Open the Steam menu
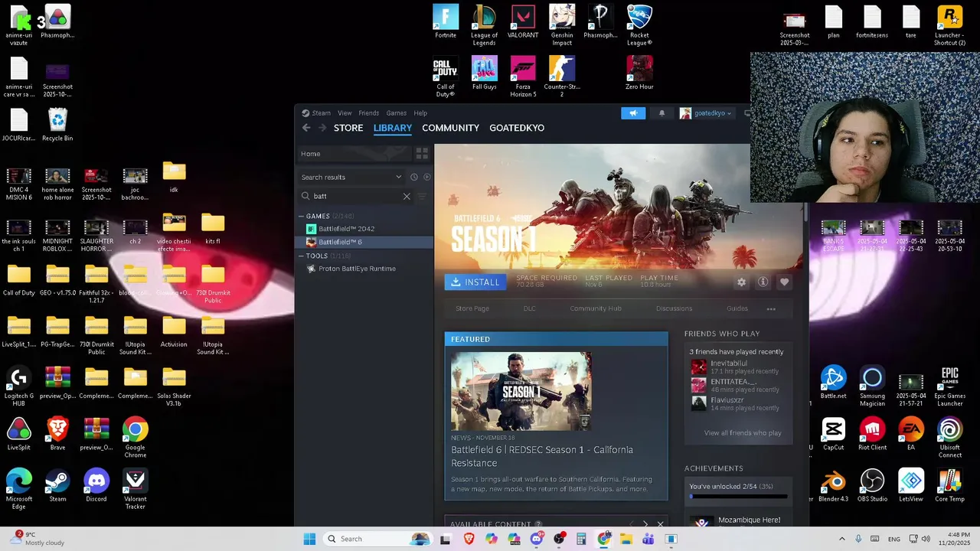Image resolution: width=980 pixels, height=551 pixels. pos(316,113)
